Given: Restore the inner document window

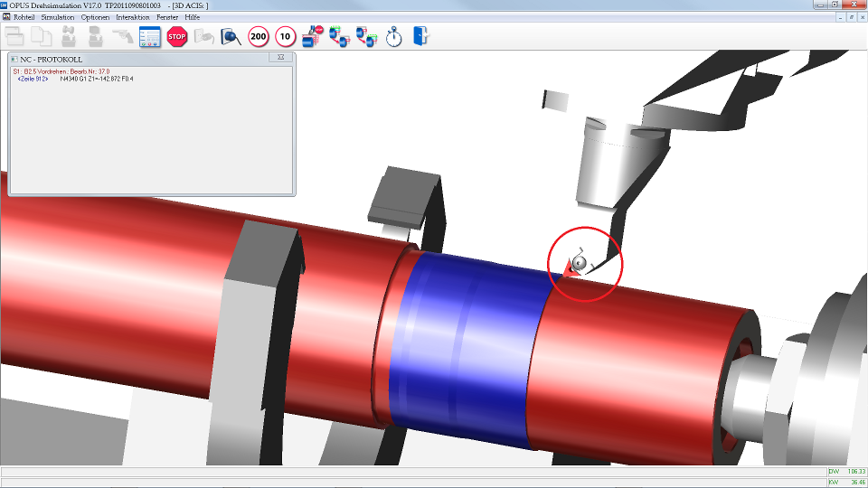Looking at the screenshot, I should [x=852, y=18].
